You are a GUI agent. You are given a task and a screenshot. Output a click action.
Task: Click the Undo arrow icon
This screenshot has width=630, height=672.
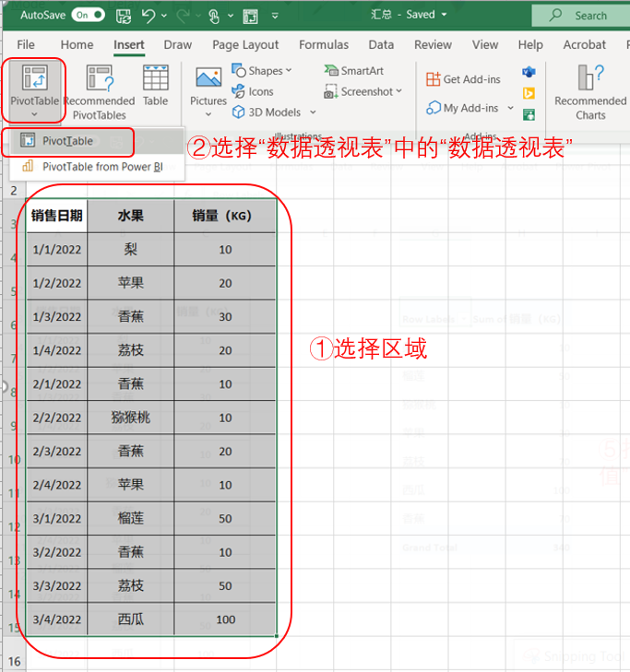(149, 17)
